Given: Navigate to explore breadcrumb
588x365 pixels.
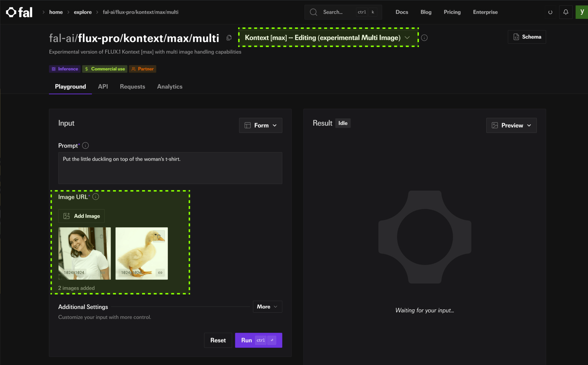Looking at the screenshot, I should tap(83, 12).
